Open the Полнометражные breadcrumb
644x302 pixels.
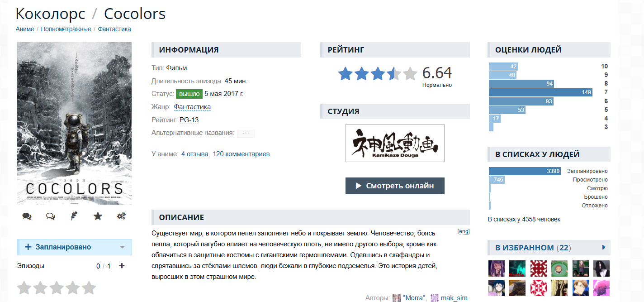(x=66, y=29)
